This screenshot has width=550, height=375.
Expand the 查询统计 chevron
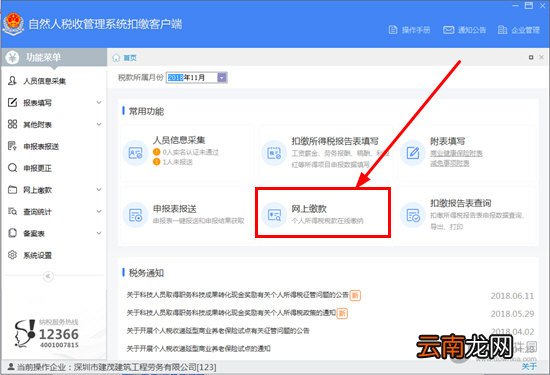tap(99, 212)
